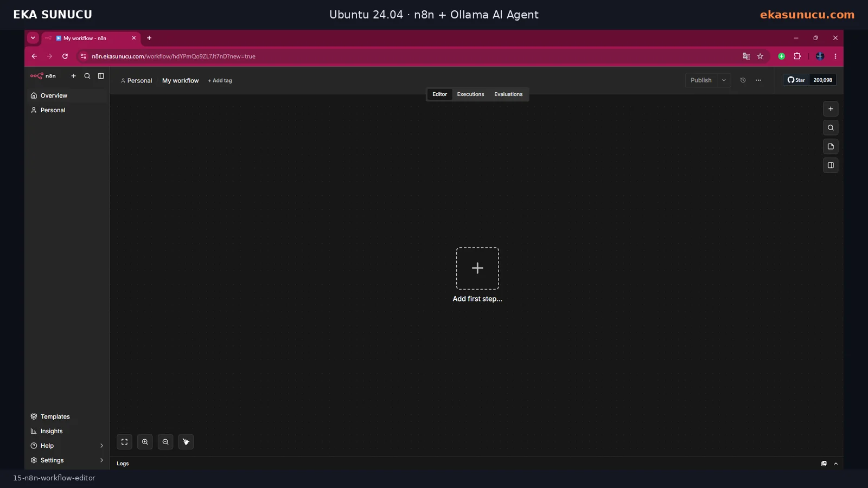
Task: View site information icon in address bar
Action: [84, 56]
